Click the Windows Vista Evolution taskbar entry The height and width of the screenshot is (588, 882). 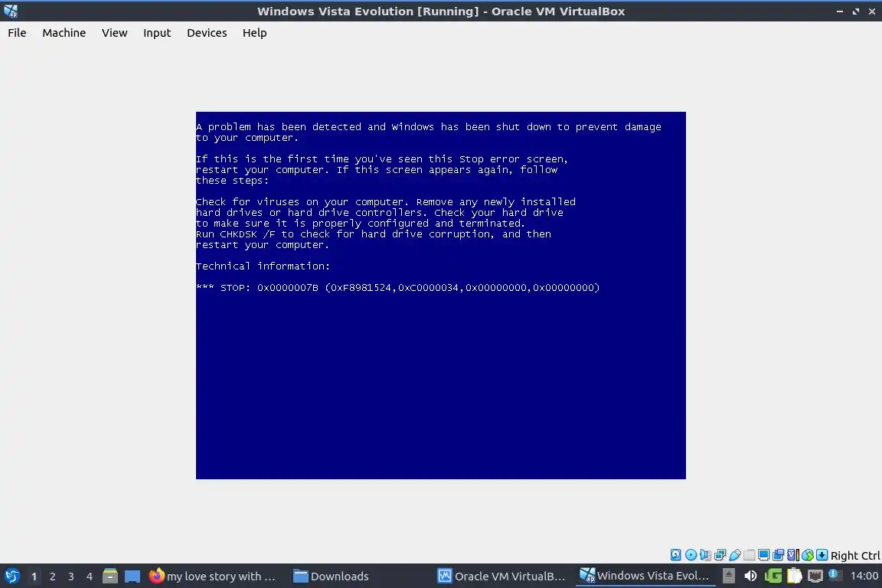(645, 576)
